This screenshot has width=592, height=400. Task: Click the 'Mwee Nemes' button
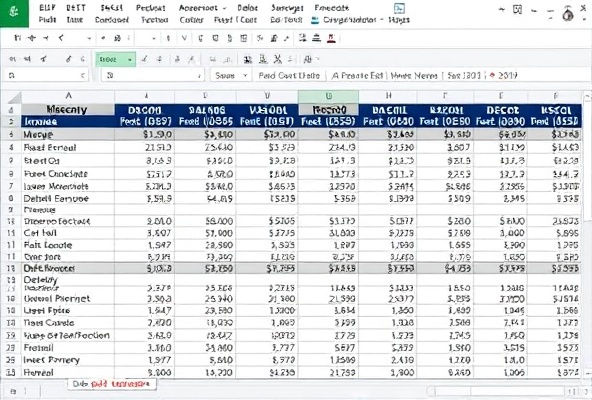tap(414, 76)
